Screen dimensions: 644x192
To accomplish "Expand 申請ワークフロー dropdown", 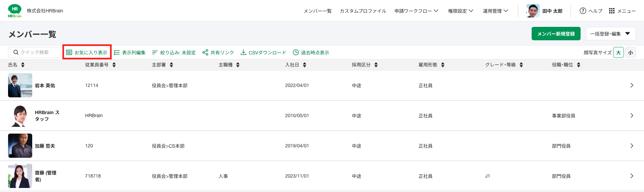I will [417, 11].
